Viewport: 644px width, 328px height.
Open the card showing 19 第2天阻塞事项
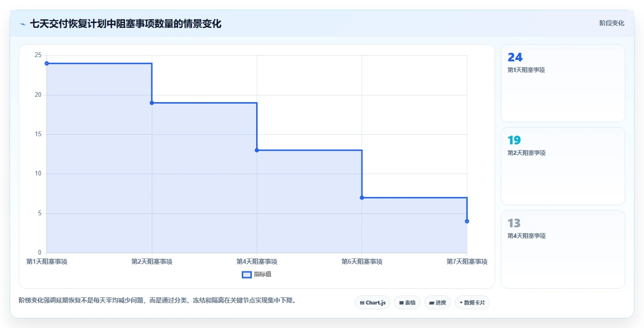(x=563, y=166)
